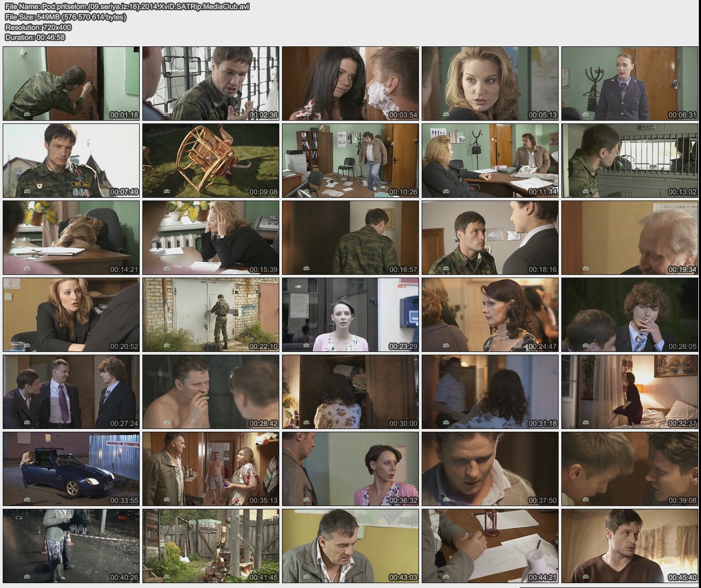Select the shaving foam scene at 00:03:54
This screenshot has width=701, height=588.
pos(350,84)
